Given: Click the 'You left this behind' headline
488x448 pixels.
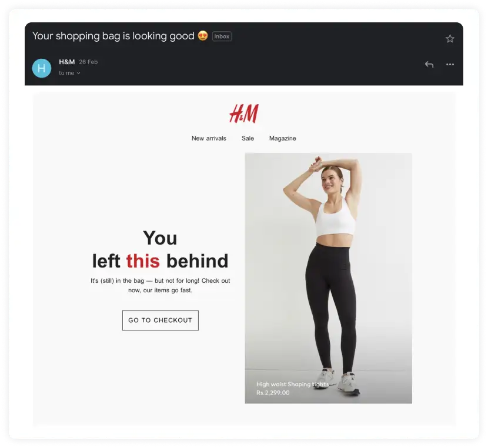Looking at the screenshot, I should [161, 249].
